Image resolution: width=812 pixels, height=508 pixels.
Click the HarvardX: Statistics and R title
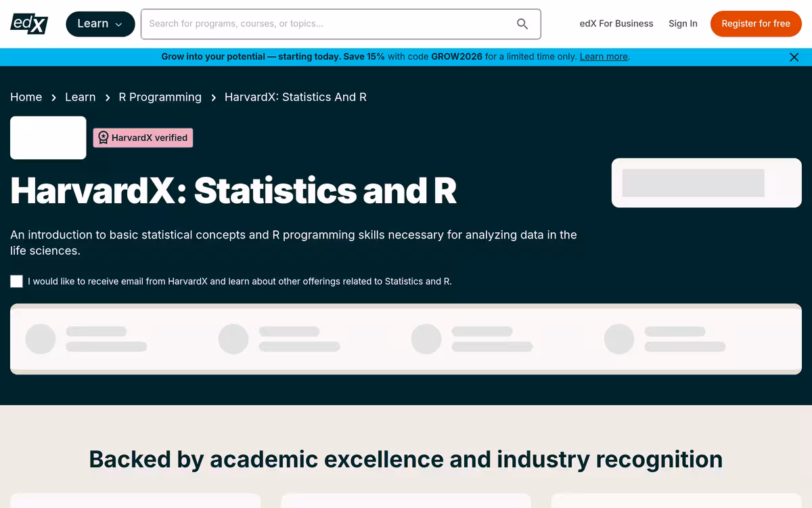click(233, 191)
